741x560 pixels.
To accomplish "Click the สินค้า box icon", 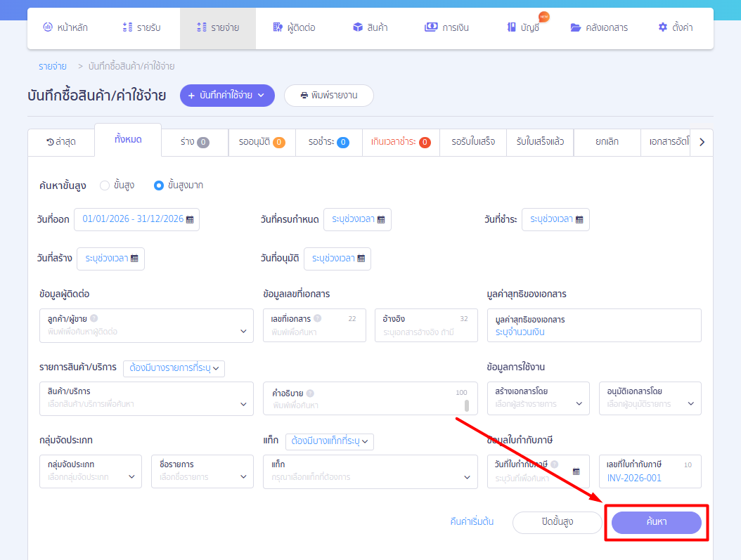I will 358,27.
